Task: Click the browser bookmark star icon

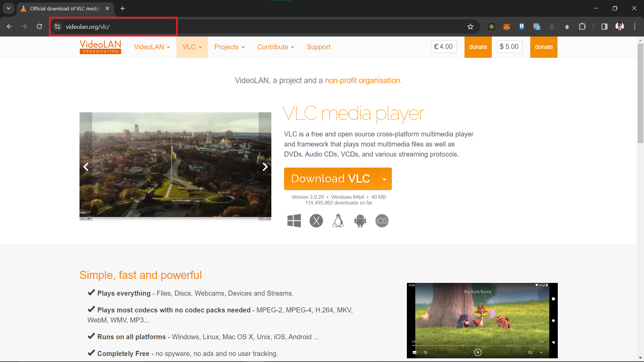Action: [470, 26]
